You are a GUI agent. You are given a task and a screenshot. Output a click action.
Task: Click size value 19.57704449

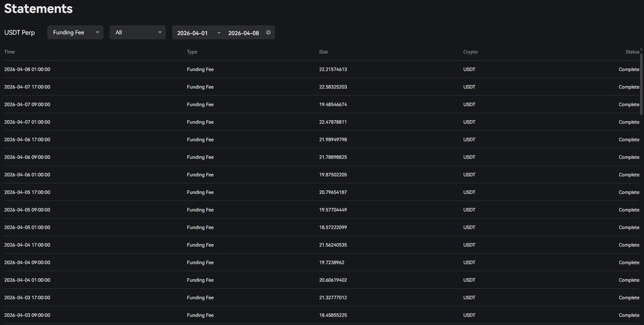[333, 210]
